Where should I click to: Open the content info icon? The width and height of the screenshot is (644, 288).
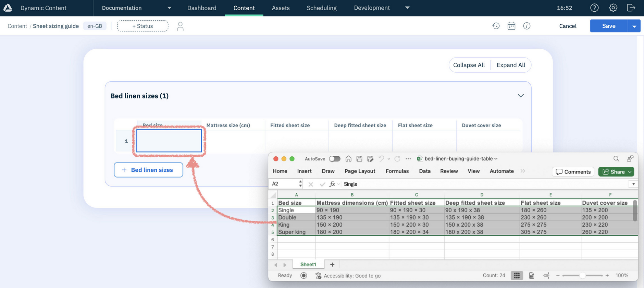point(527,26)
